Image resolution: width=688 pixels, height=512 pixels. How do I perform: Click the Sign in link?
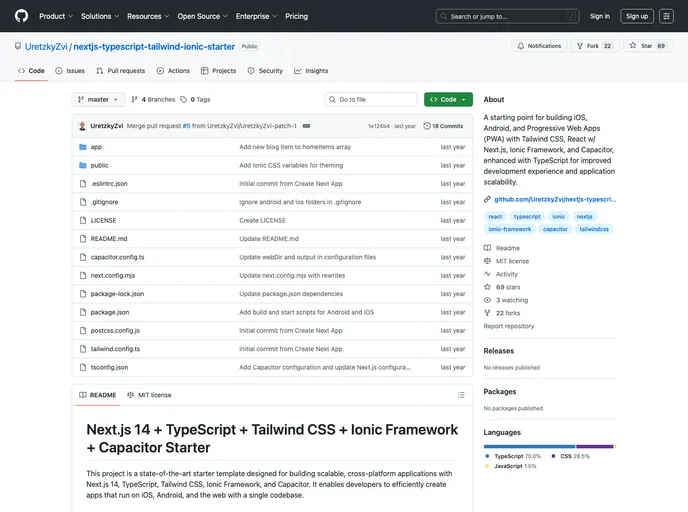(x=600, y=16)
